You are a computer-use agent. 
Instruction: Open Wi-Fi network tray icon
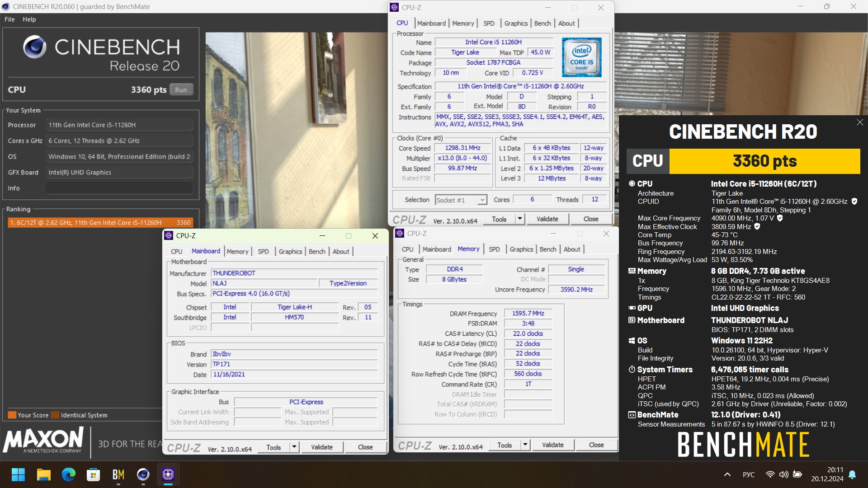coord(770,474)
